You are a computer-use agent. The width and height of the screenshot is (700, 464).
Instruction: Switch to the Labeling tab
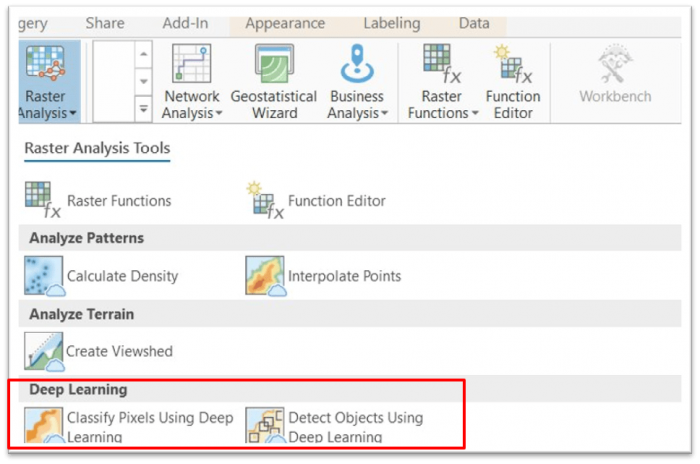pyautogui.click(x=392, y=23)
